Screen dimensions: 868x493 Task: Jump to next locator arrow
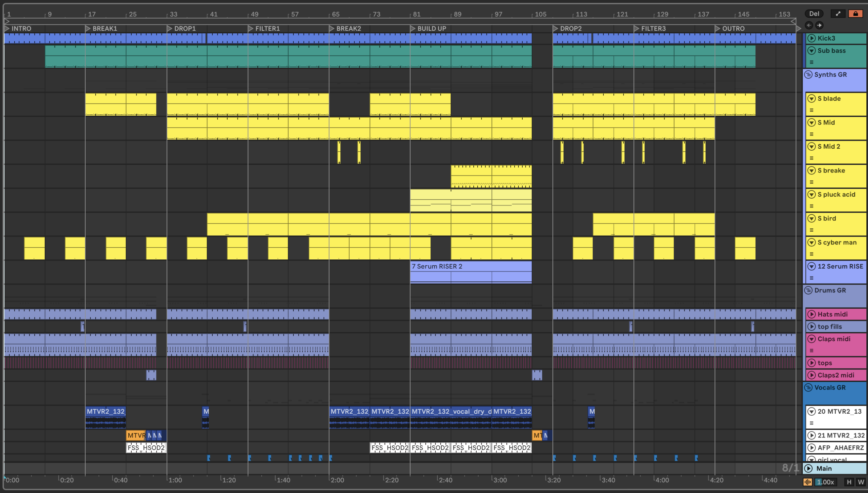point(819,25)
